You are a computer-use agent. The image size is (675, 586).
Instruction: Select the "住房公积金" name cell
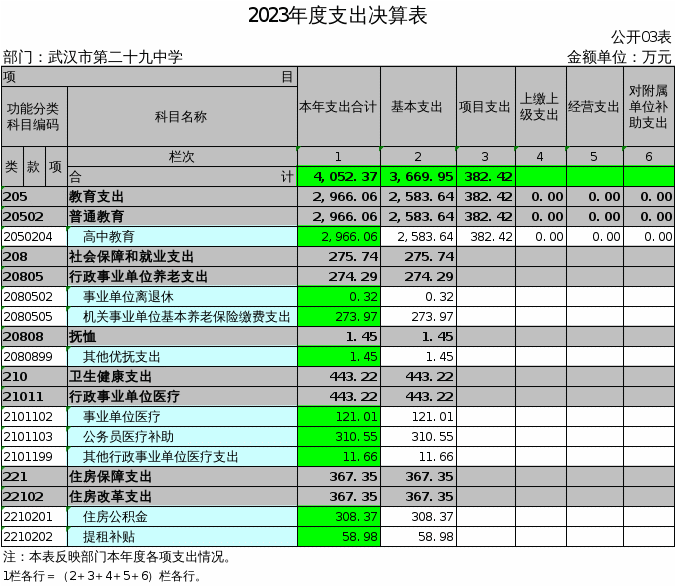click(181, 517)
